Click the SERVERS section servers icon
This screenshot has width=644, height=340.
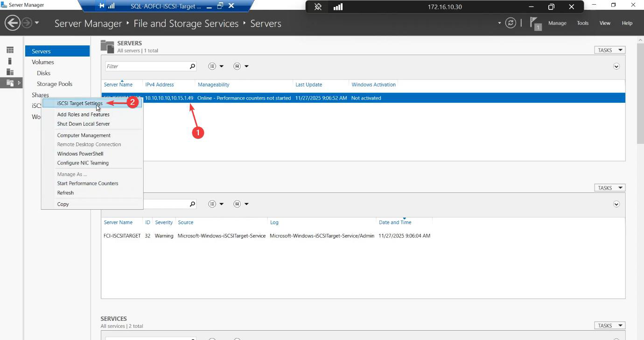(x=107, y=47)
